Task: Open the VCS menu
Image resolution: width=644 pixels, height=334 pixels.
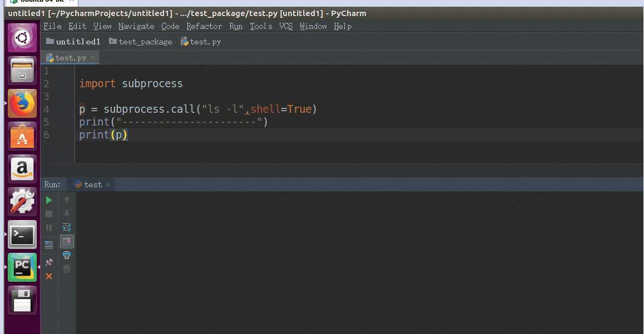Action: [286, 26]
